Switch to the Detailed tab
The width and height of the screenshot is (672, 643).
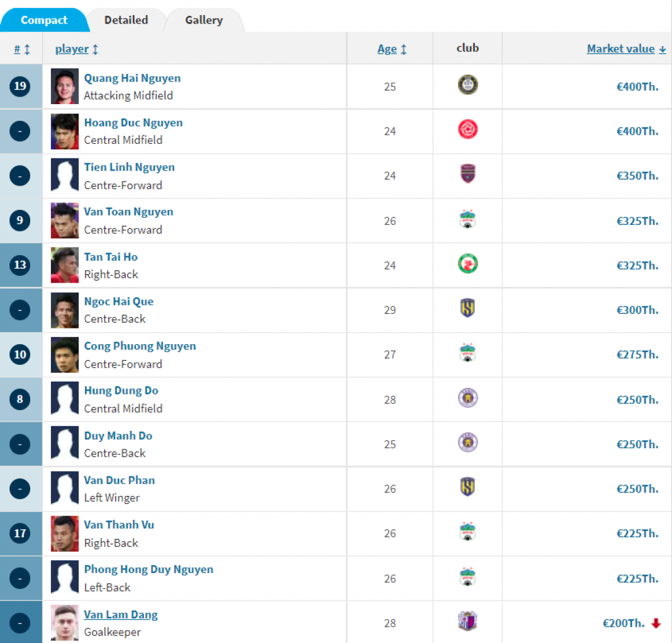125,20
